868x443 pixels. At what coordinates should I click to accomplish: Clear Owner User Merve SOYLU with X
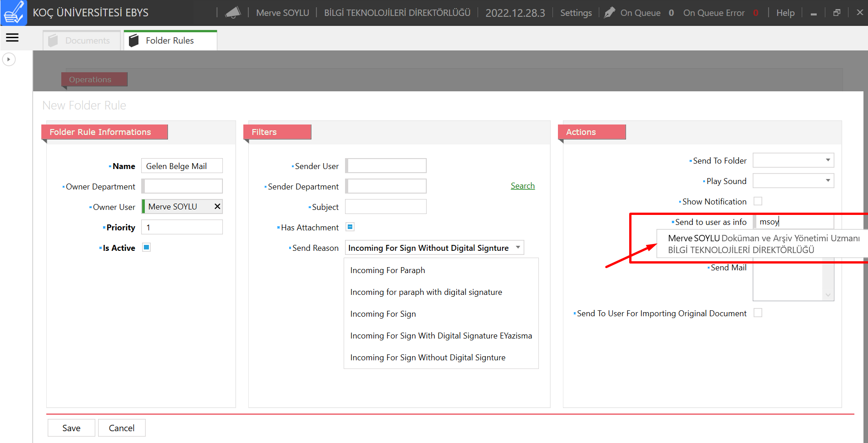(x=217, y=207)
